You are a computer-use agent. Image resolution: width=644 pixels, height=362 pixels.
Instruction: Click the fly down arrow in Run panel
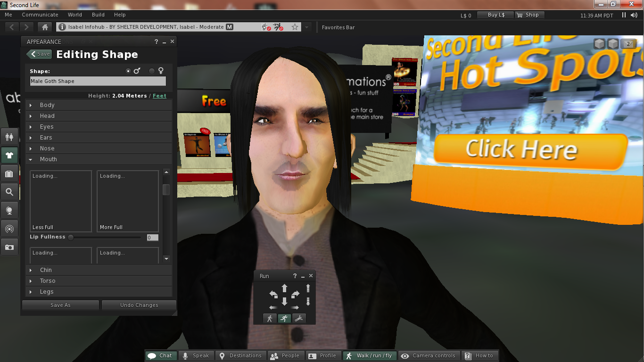tap(308, 301)
